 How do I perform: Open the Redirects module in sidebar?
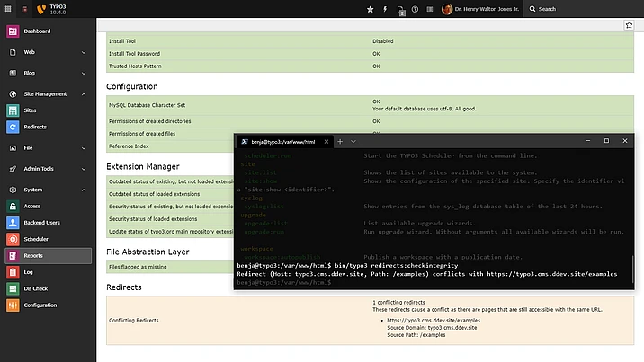coord(34,127)
